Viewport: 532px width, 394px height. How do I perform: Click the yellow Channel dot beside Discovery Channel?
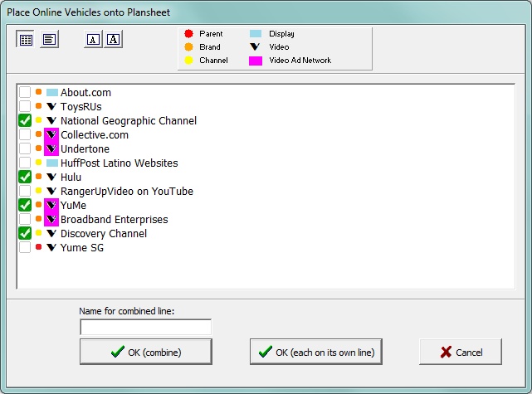39,232
